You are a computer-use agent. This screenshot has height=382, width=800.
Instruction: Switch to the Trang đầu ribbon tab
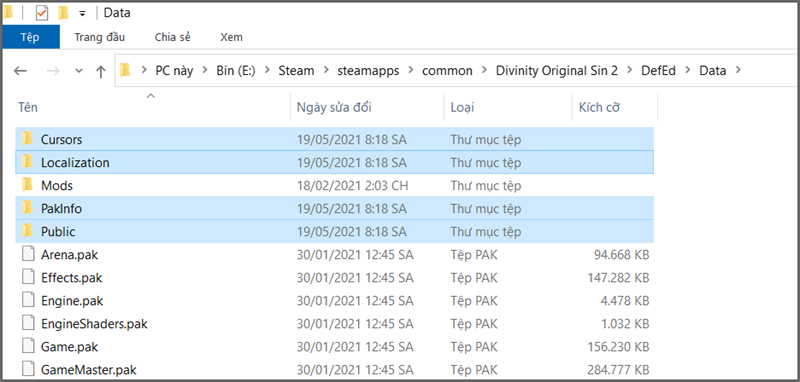tap(99, 37)
